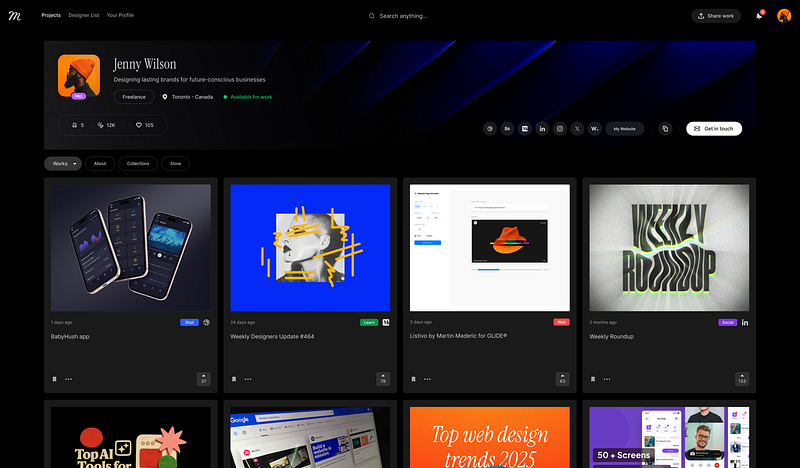Bookmark the BabyHush app project
The image size is (800, 468).
(x=55, y=379)
